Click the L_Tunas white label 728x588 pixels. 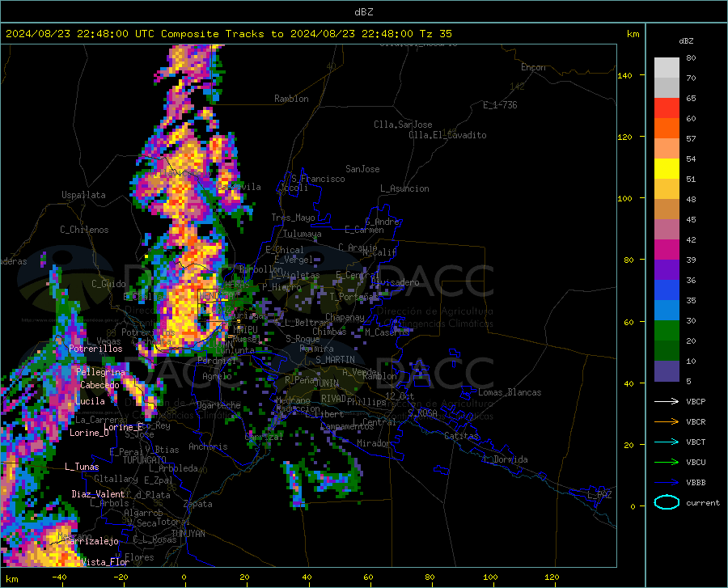82,467
